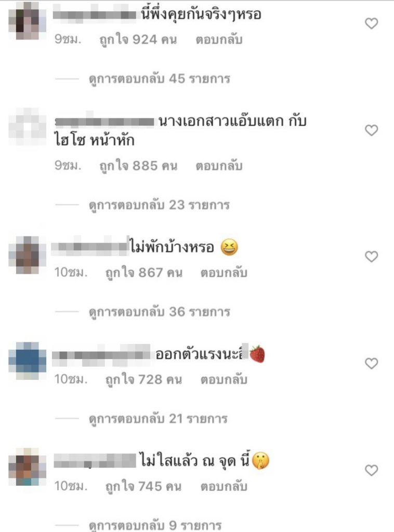Like the comment with laughing emoji

(x=371, y=257)
